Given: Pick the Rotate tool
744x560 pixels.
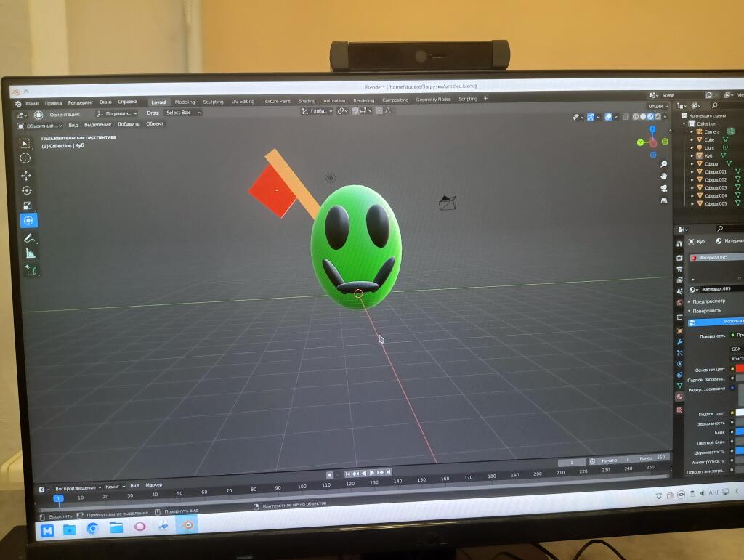Looking at the screenshot, I should click(x=27, y=190).
